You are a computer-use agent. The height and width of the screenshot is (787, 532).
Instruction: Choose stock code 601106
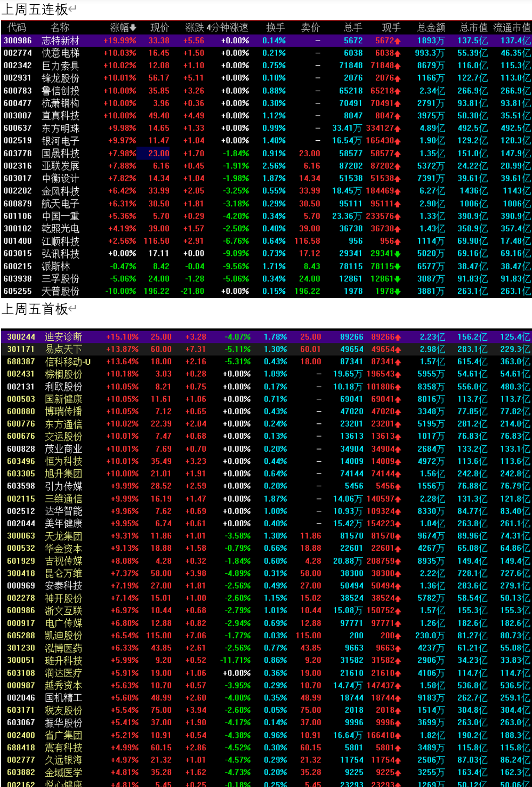coord(18,216)
